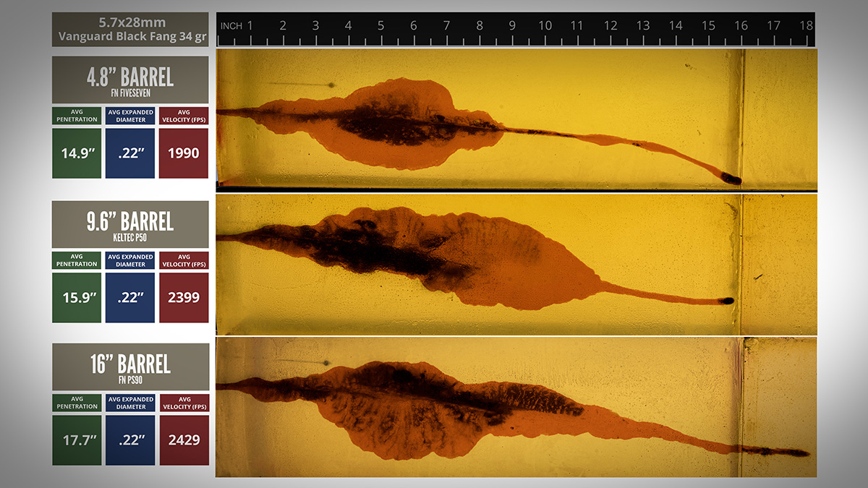Click the .22" expanded diameter for 16" barrel
This screenshot has width=868, height=488.
point(130,440)
